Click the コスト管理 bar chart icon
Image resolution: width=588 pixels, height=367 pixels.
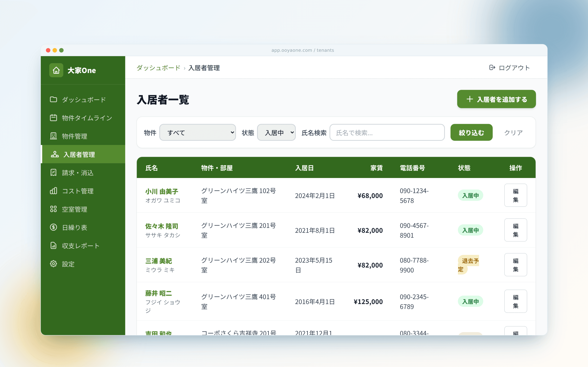[53, 191]
